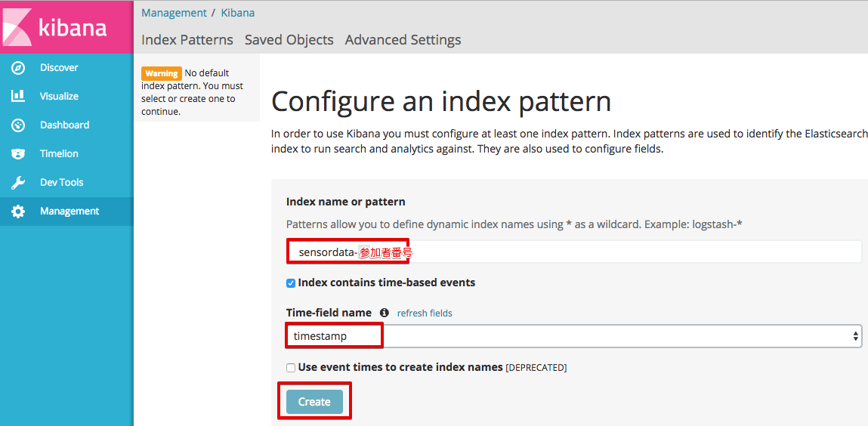The image size is (868, 426).
Task: Click the Time-field name info icon
Action: 385,313
